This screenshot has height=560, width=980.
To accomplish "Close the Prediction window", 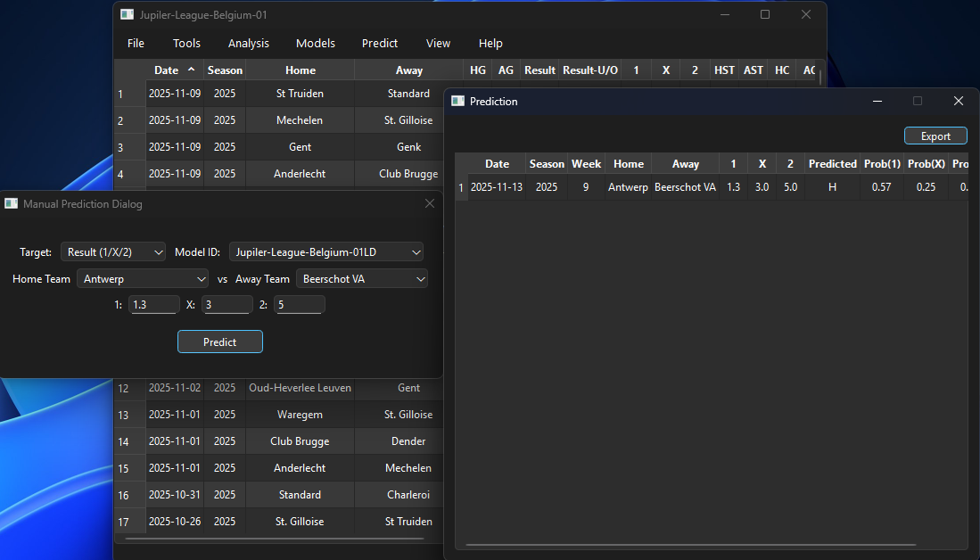I will pos(958,101).
